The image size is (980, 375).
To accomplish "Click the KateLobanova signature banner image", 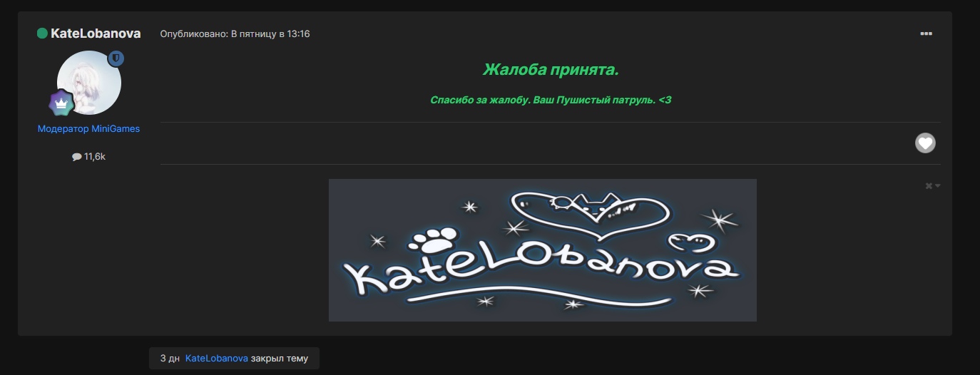I will [542, 250].
